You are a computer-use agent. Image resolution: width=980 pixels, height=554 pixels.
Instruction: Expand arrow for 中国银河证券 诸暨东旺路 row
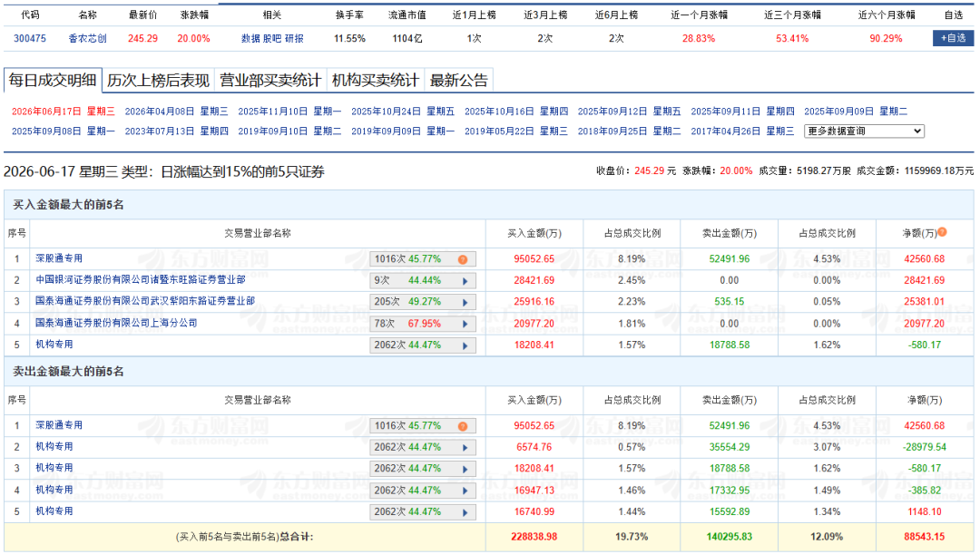tap(465, 282)
